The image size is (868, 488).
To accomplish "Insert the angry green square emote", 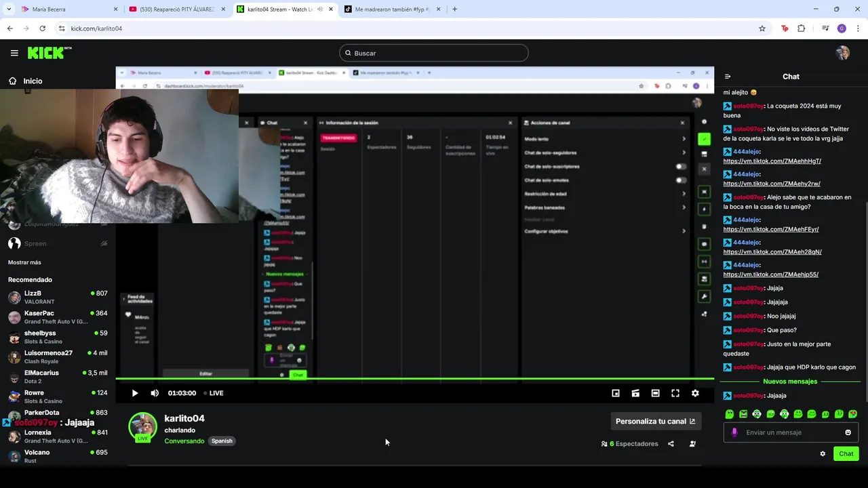I will (x=743, y=414).
